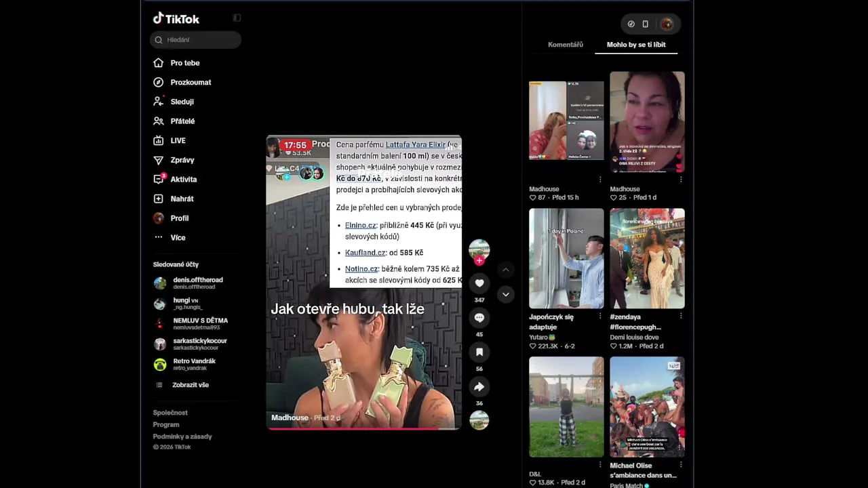Click the plus icon beside Nahrát
Screen dimensions: 868x488
point(158,199)
